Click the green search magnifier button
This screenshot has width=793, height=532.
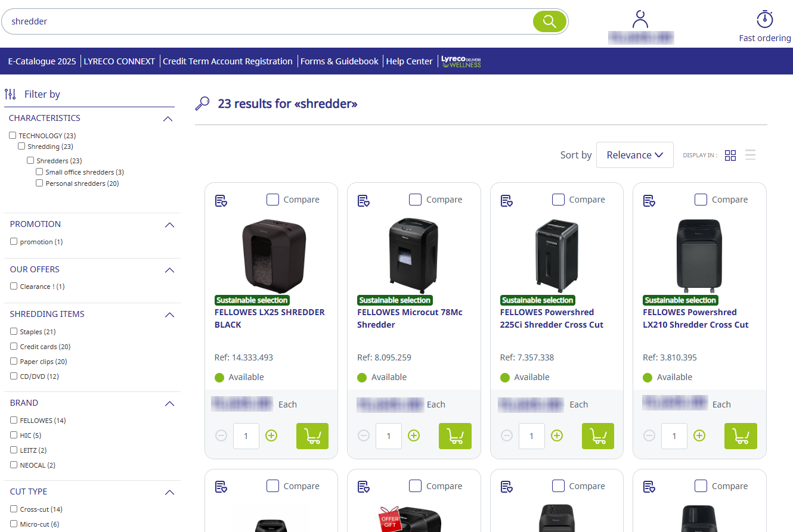(x=549, y=21)
